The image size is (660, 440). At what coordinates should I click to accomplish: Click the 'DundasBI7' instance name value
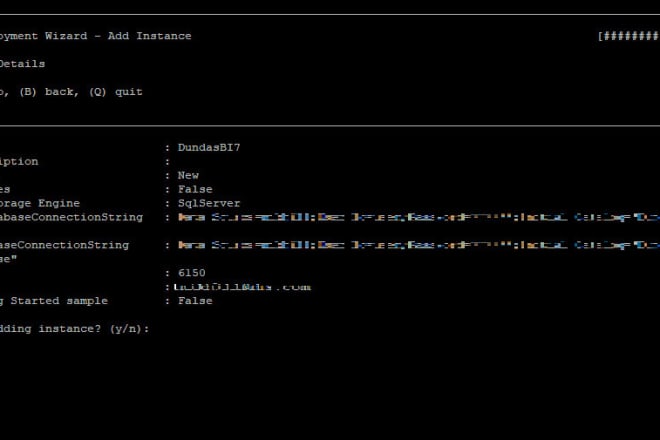coord(209,147)
